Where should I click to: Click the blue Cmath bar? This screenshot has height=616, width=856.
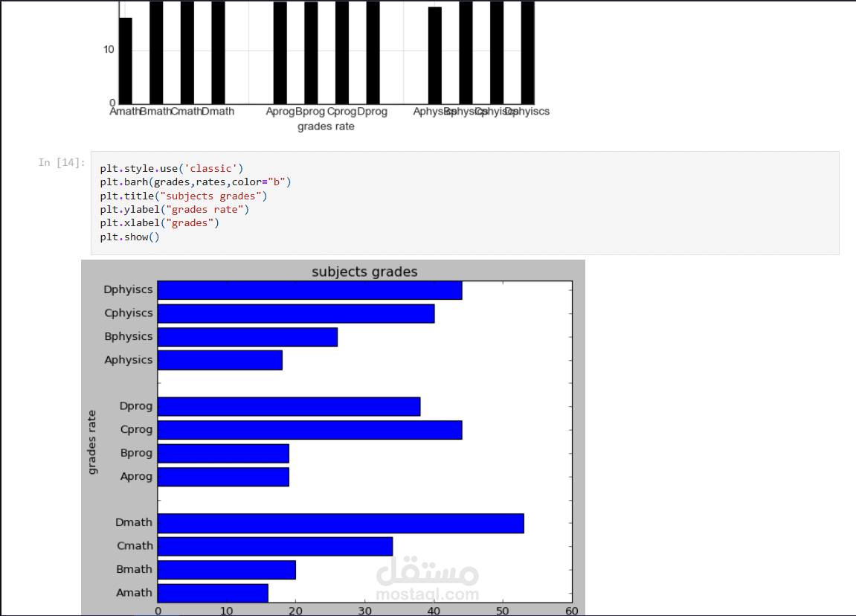point(275,547)
